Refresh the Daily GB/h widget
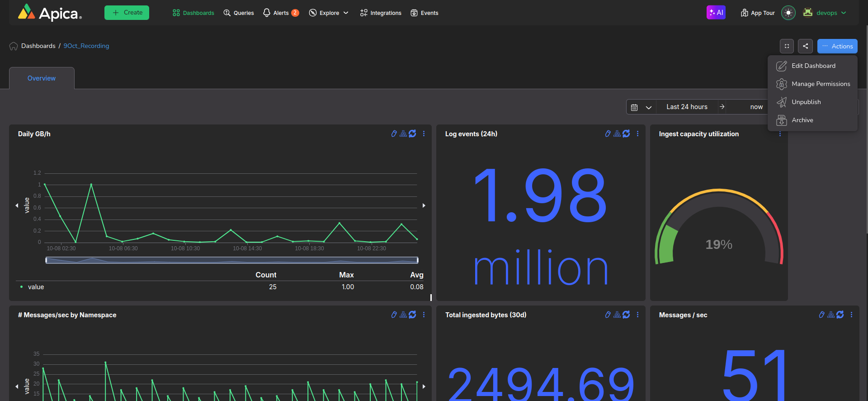Screen dimensions: 868x401 click(x=412, y=134)
